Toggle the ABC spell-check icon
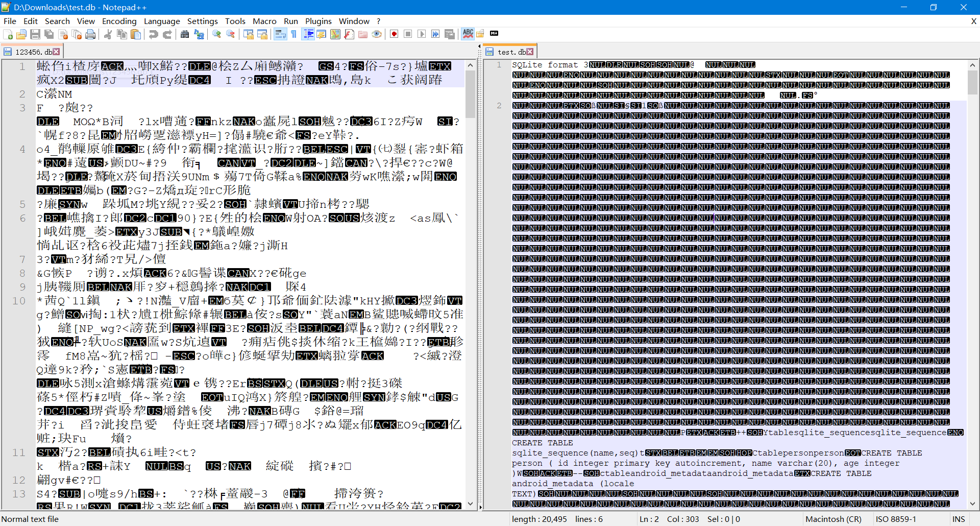980x526 pixels. (468, 34)
